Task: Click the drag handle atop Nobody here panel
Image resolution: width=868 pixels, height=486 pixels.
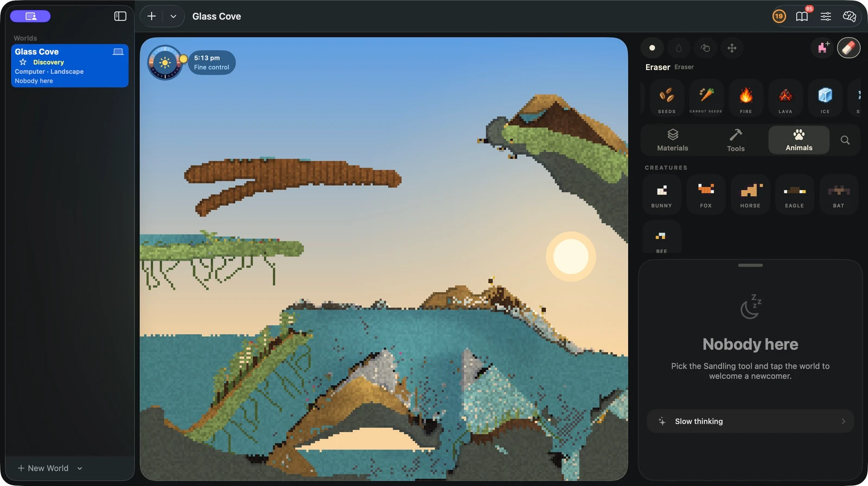Action: point(750,265)
